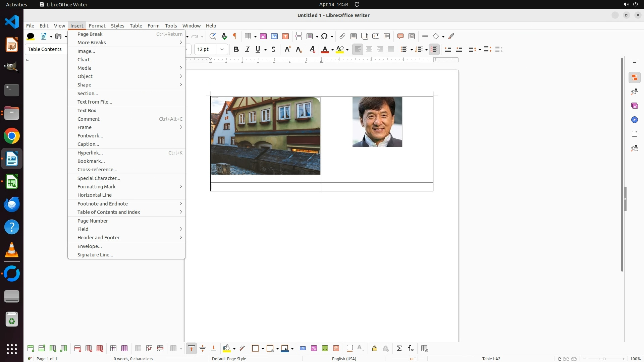Image resolution: width=644 pixels, height=362 pixels.
Task: Click the Insert Special Character omega icon
Action: 324,36
